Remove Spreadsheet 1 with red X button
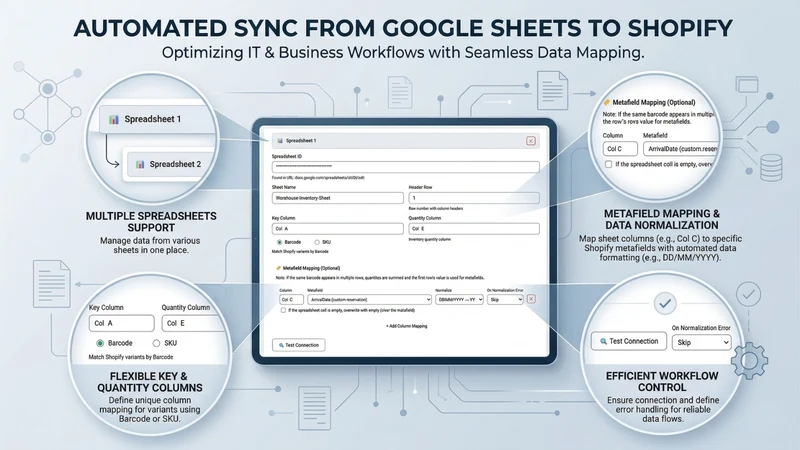 [531, 141]
